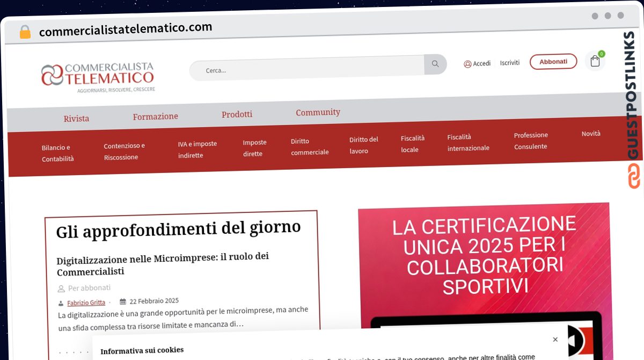Viewport: 644px width, 360px height.
Task: Select the Professione Consulente category
Action: coord(531,140)
